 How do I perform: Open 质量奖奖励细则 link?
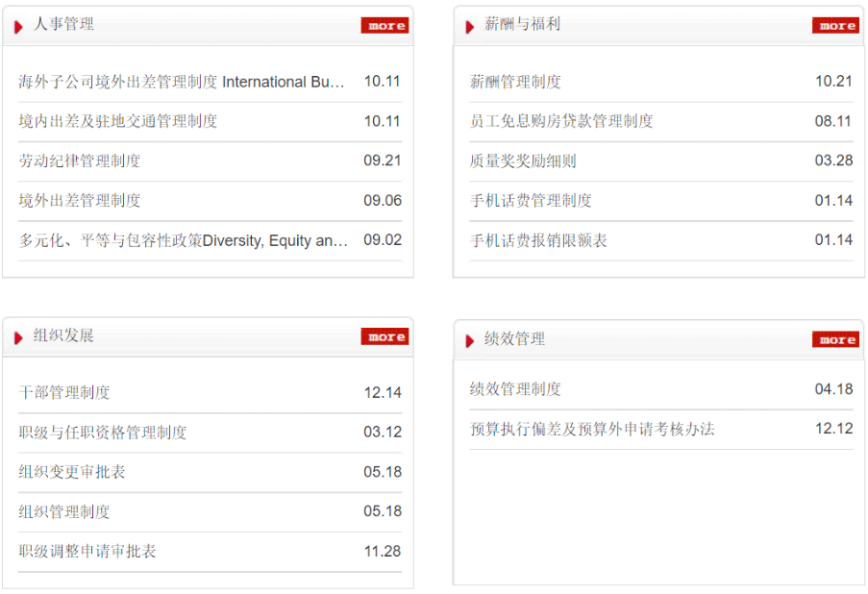[523, 161]
